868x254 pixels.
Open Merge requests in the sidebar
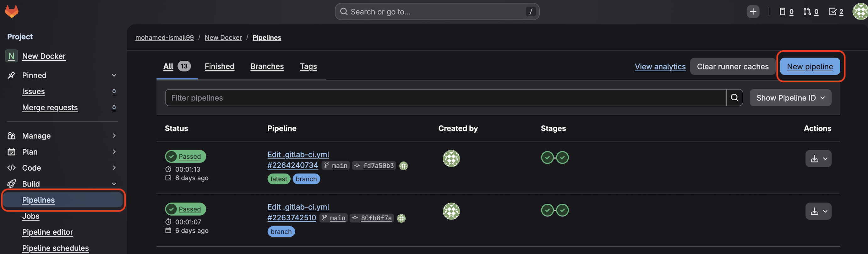tap(50, 108)
